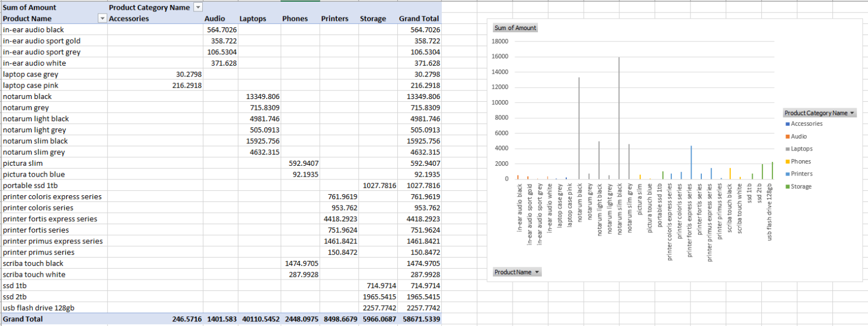Viewport: 868px width, 326px height.
Task: Select the Storage legend color marker
Action: [x=788, y=186]
